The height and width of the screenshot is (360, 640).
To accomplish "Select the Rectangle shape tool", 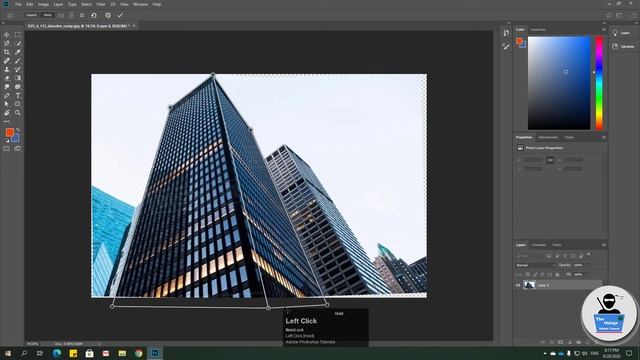I will coord(18,104).
